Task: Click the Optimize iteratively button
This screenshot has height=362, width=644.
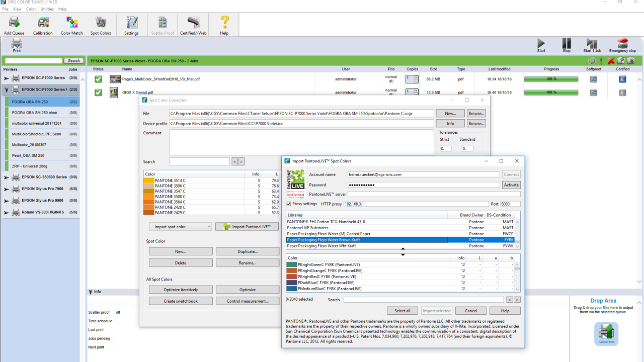Action: (181, 290)
